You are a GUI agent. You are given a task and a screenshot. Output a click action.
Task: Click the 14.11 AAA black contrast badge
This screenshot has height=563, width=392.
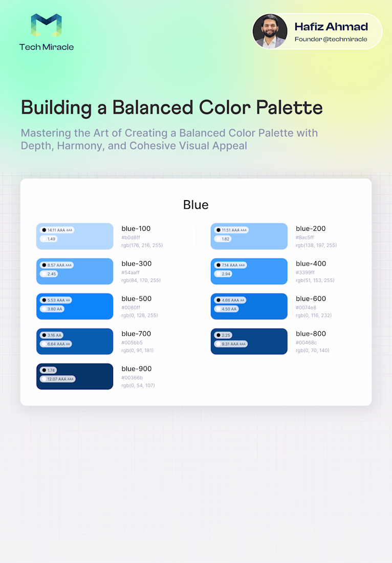click(x=57, y=230)
